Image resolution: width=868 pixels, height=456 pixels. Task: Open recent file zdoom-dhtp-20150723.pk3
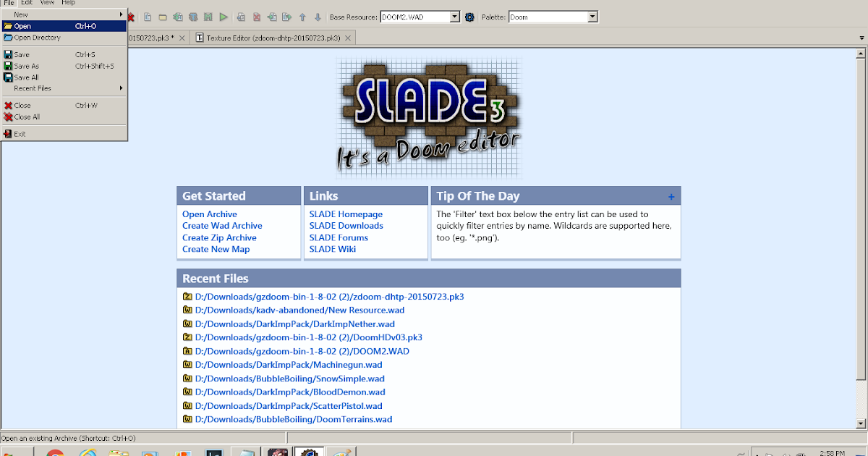point(329,297)
